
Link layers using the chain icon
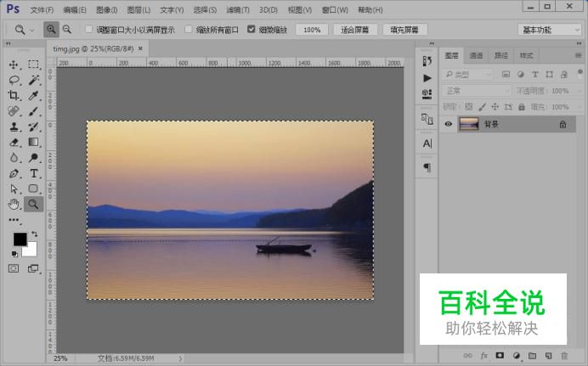[467, 356]
